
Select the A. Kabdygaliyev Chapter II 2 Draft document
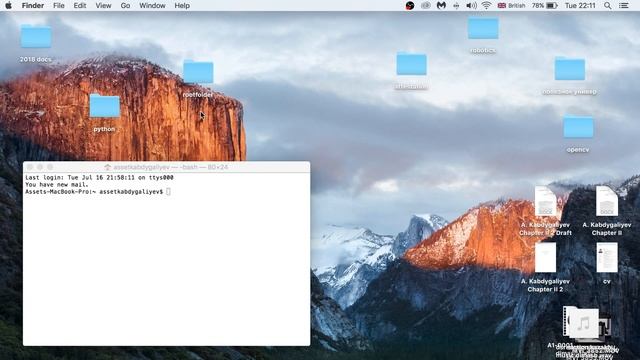(546, 202)
